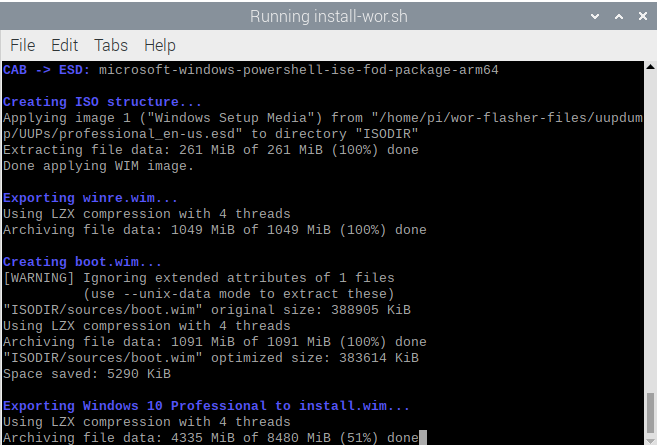657x447 pixels.
Task: Open the File menu
Action: 23,45
